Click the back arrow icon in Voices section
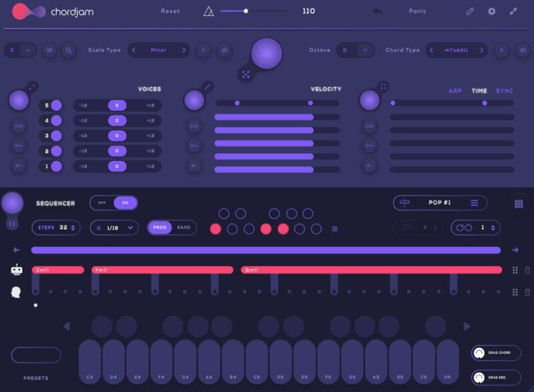This screenshot has height=392, width=534. [x=19, y=166]
